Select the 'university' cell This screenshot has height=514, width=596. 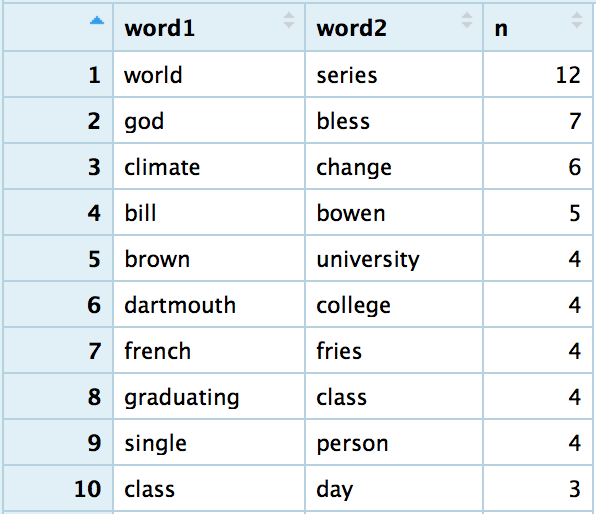click(x=394, y=259)
